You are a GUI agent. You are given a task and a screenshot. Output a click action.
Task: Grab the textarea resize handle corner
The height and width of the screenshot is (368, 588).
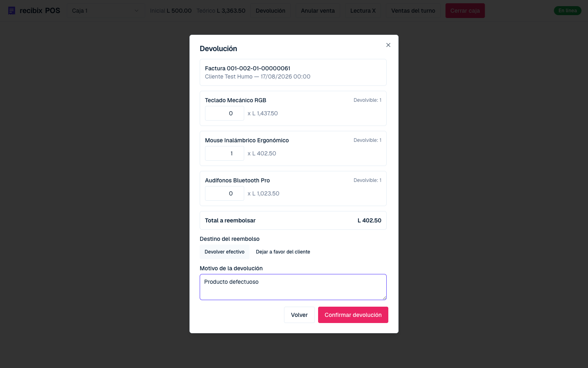coord(384,298)
